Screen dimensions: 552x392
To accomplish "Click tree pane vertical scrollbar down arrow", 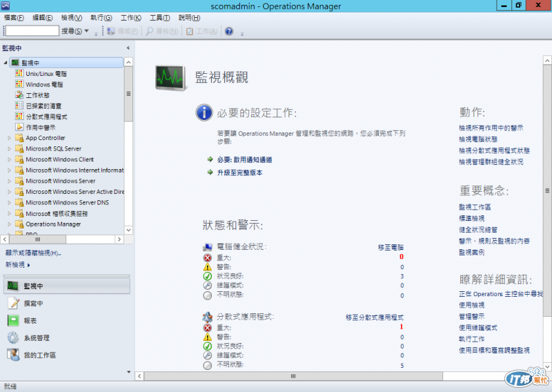I will click(x=128, y=230).
